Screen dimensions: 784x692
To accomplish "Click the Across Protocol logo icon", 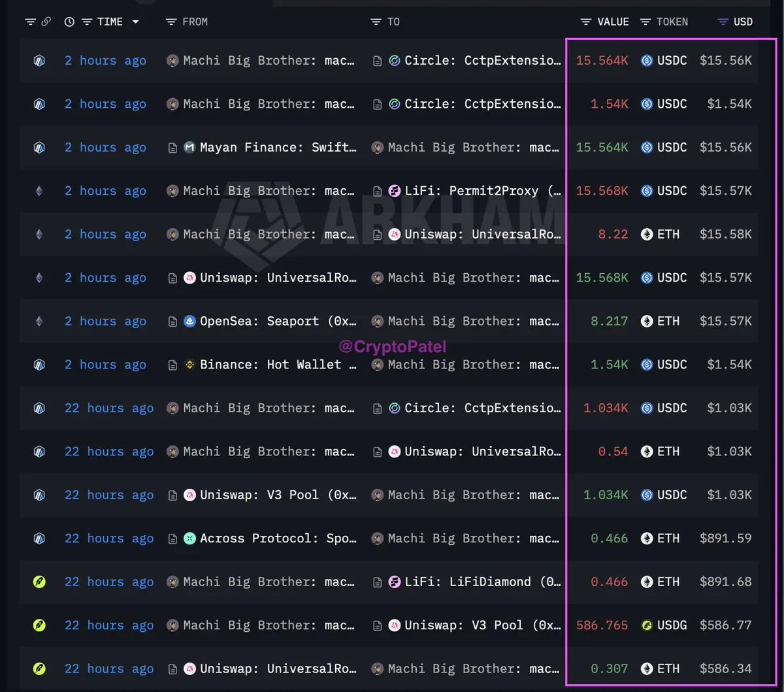I will tap(189, 538).
